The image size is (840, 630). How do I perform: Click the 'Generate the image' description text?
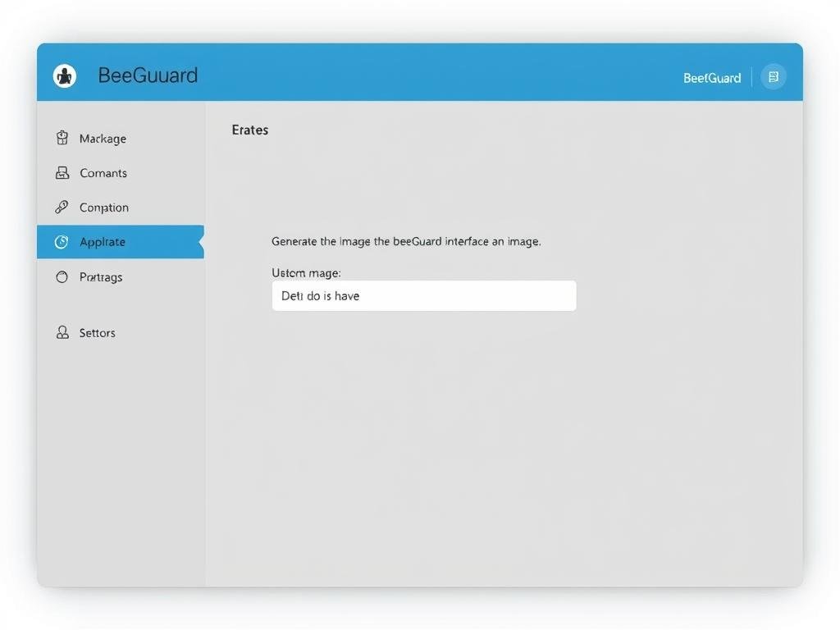406,242
